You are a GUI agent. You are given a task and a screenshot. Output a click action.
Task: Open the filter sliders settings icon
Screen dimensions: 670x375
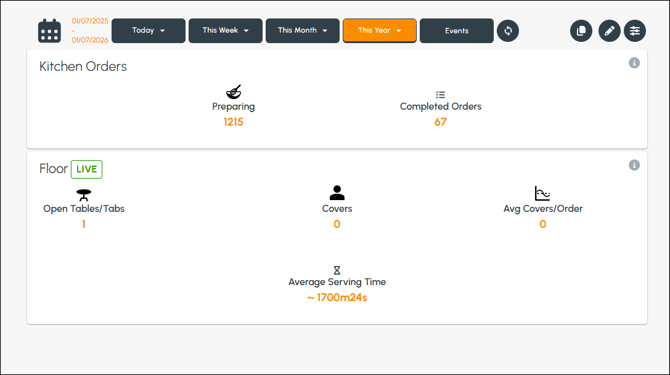click(x=635, y=31)
